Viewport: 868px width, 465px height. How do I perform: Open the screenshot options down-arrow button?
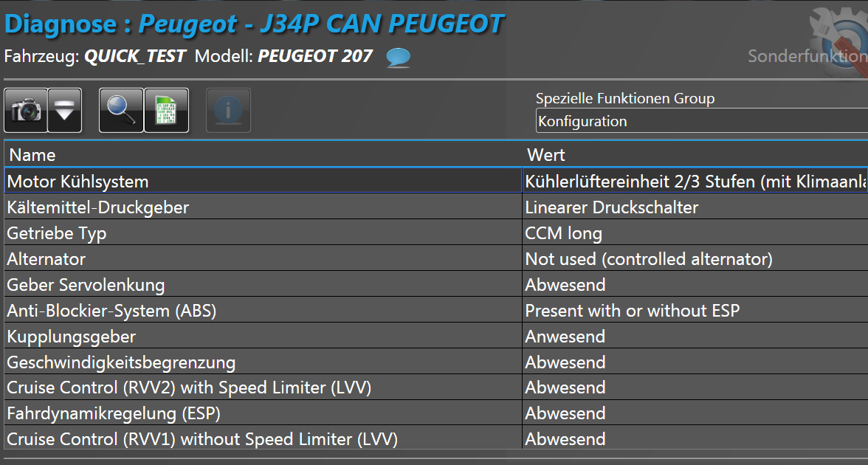[x=65, y=111]
